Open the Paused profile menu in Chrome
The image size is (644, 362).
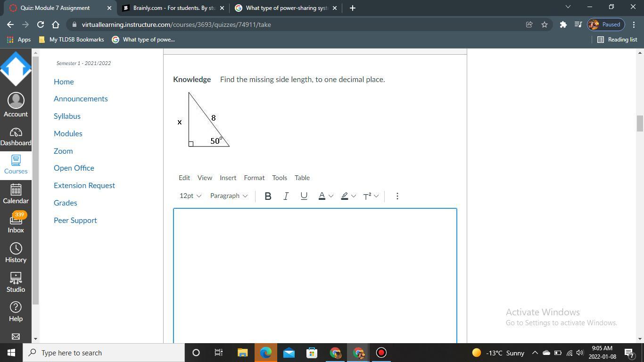click(605, 25)
